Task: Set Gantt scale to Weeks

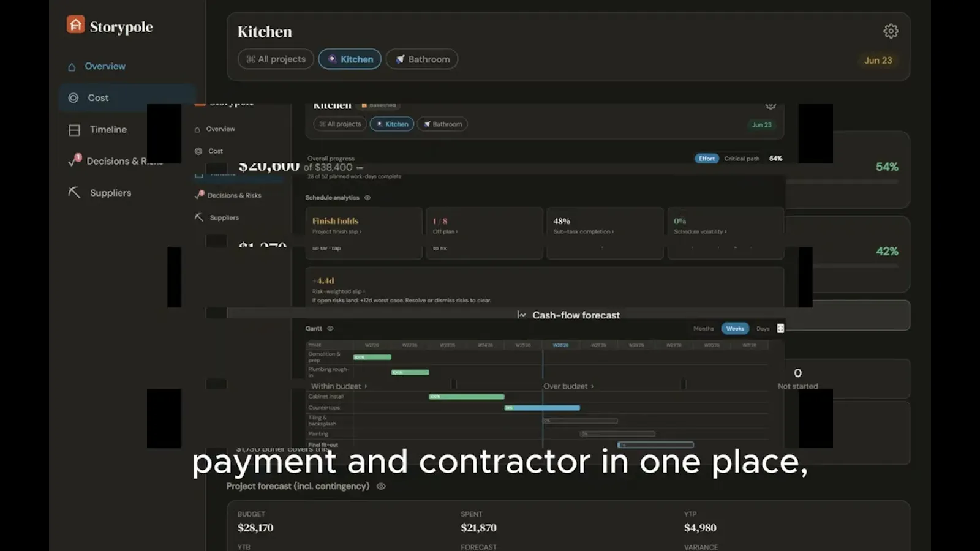Action: click(735, 329)
